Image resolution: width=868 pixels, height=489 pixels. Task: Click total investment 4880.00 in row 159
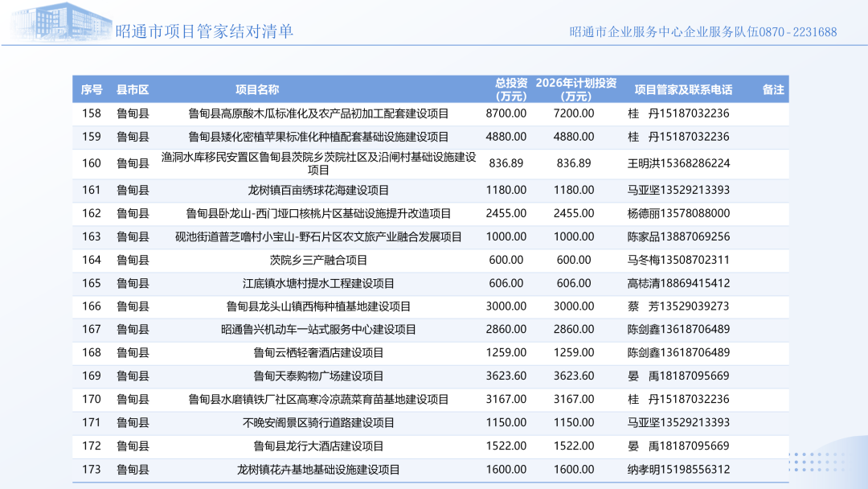506,137
